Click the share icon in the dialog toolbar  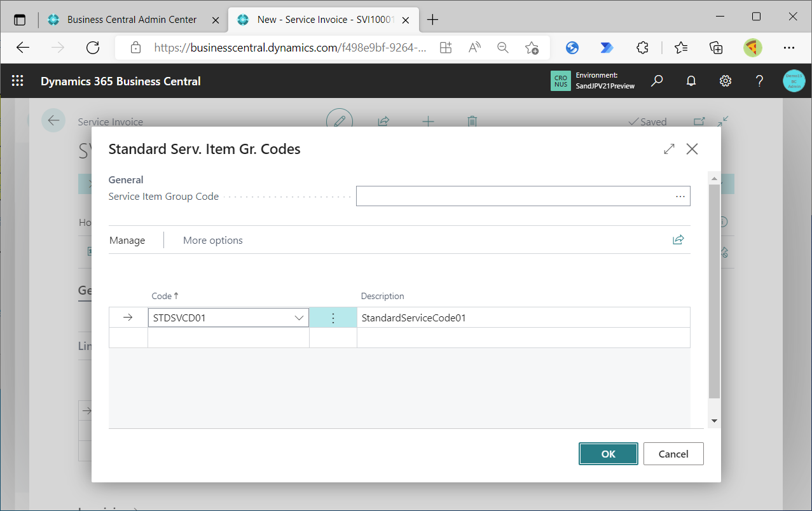point(678,239)
